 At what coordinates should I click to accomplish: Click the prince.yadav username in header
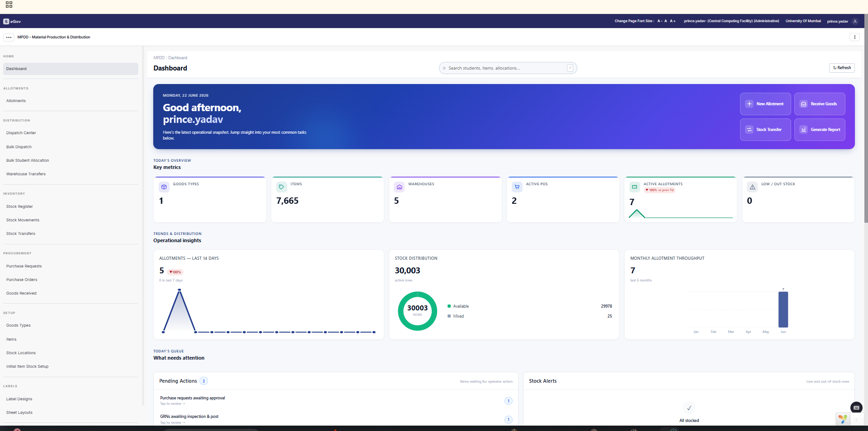point(837,21)
